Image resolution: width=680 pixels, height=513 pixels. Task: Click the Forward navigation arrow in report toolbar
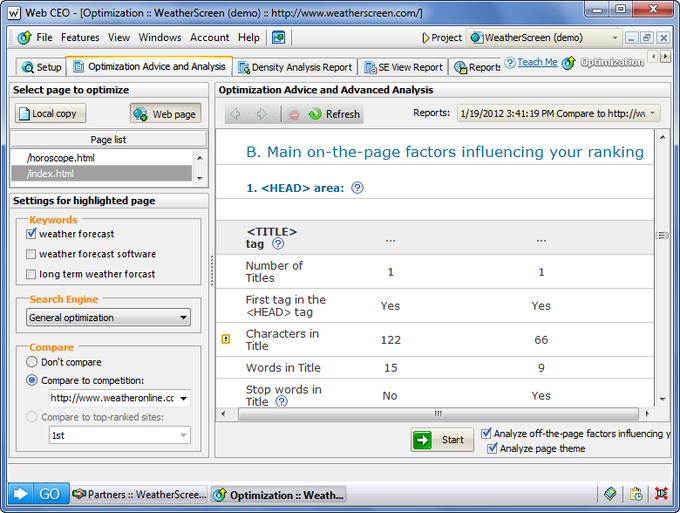262,114
